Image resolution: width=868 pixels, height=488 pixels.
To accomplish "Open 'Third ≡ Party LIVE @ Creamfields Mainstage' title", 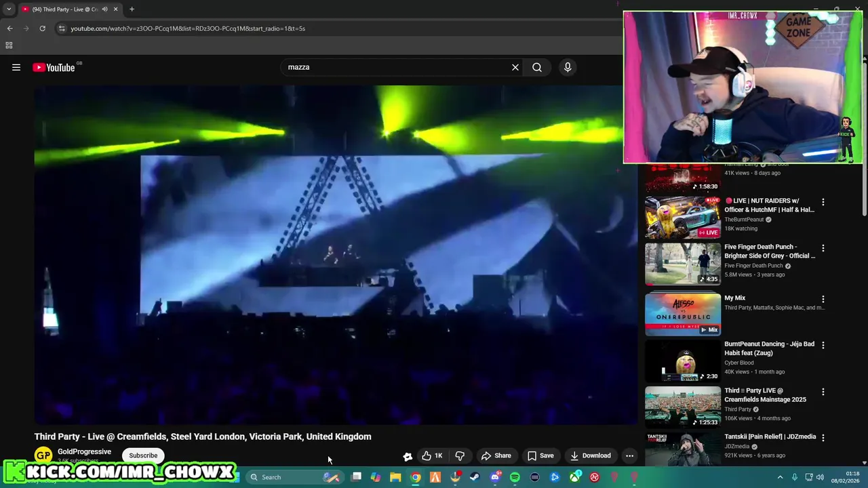I will (x=765, y=395).
